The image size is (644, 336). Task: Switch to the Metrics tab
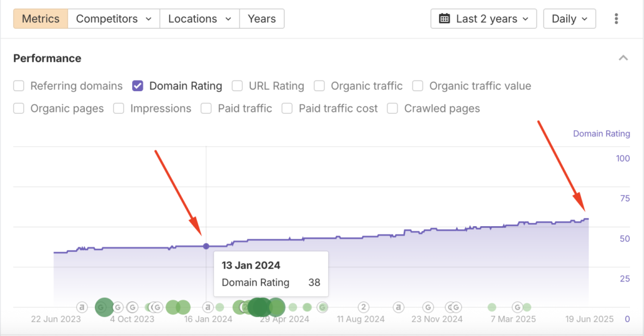click(41, 19)
